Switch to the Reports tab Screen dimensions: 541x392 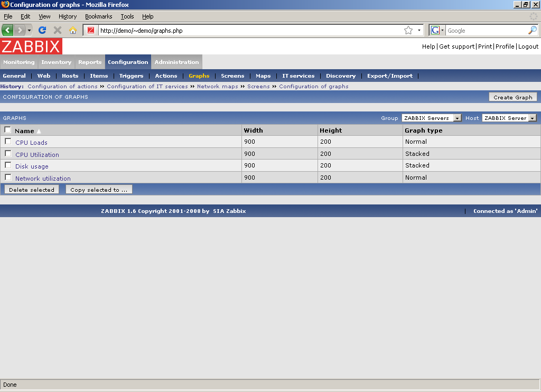click(x=90, y=62)
